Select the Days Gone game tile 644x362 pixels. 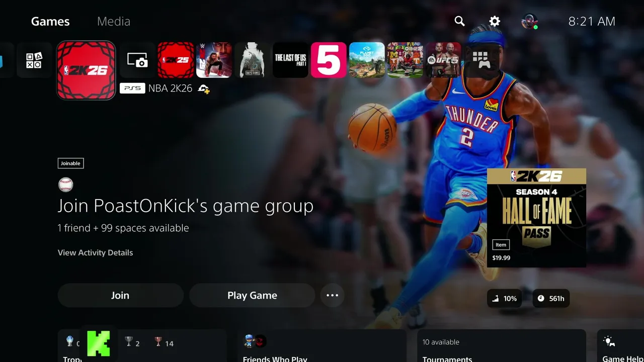coord(252,60)
